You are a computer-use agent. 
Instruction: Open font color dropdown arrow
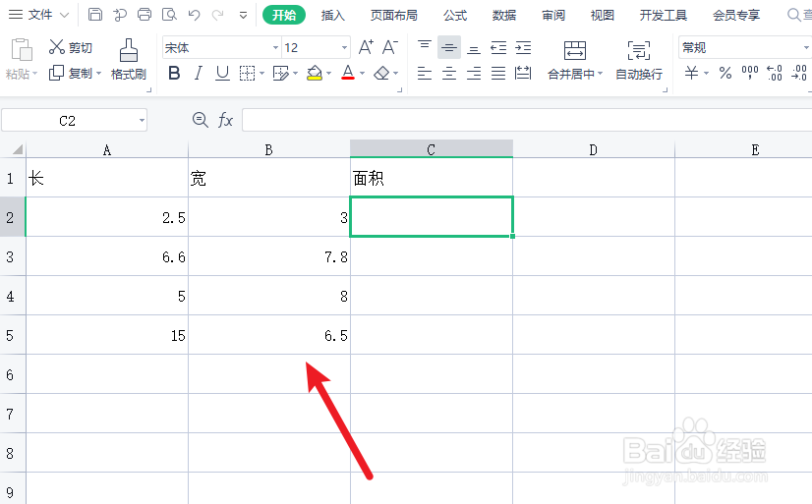[362, 74]
